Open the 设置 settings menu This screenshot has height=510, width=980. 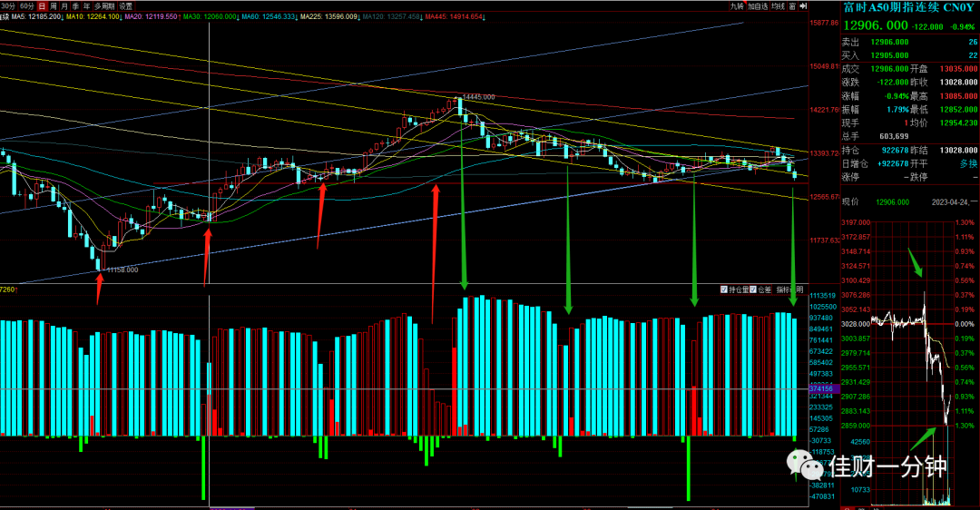coord(125,6)
